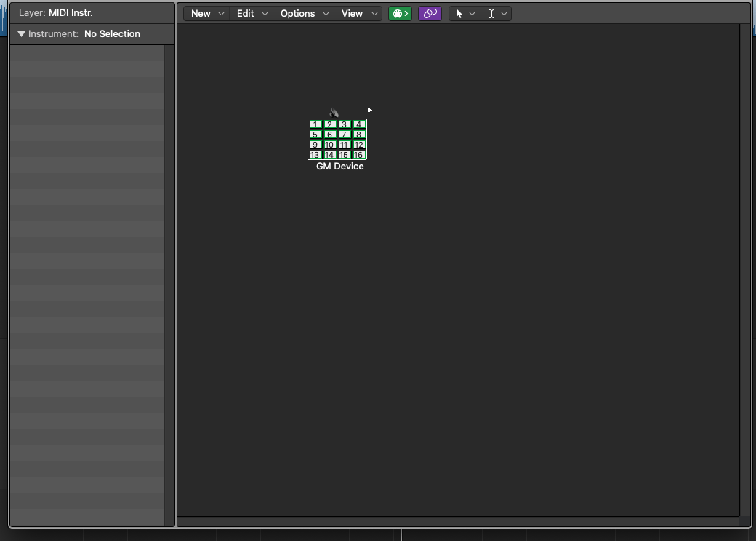Toggle channel 6 on GM Device
This screenshot has width=756, height=541.
coord(330,135)
